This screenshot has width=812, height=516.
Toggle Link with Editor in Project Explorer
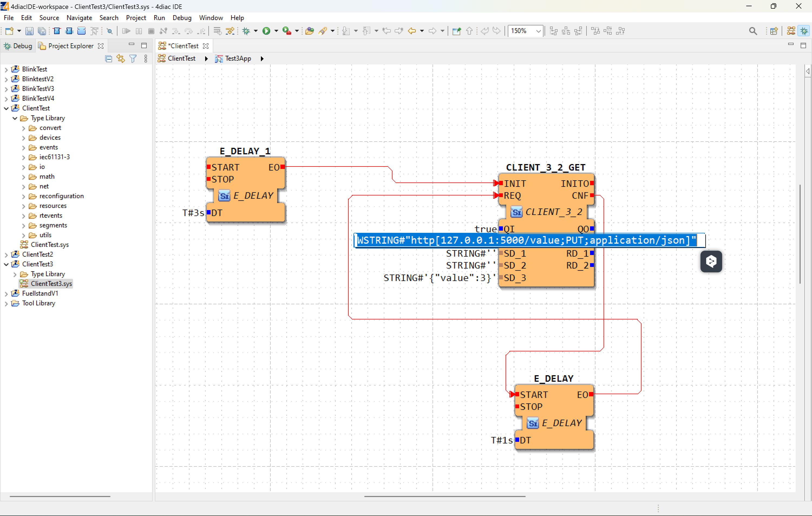(x=120, y=59)
